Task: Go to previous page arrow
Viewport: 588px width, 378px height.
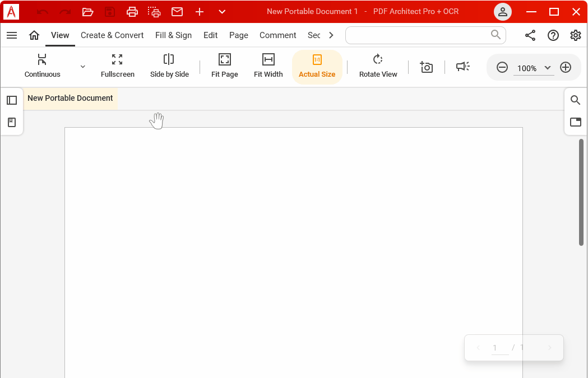Action: coord(478,348)
